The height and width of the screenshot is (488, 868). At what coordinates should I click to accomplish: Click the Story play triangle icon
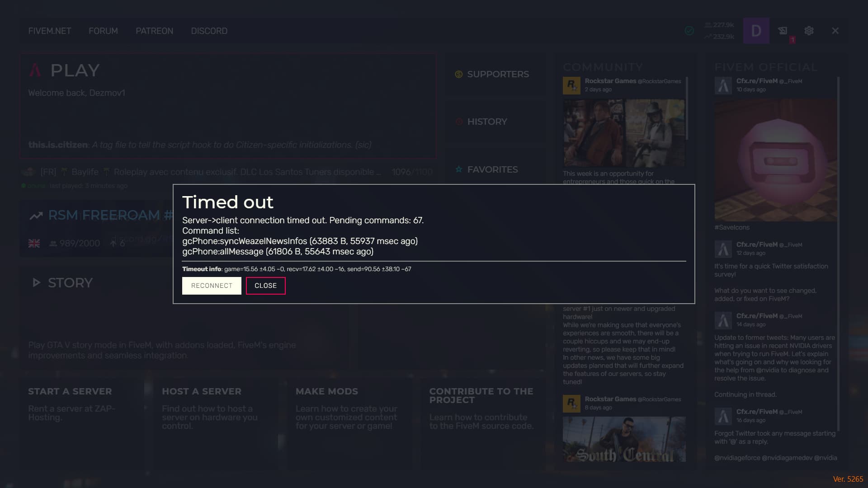tap(36, 282)
